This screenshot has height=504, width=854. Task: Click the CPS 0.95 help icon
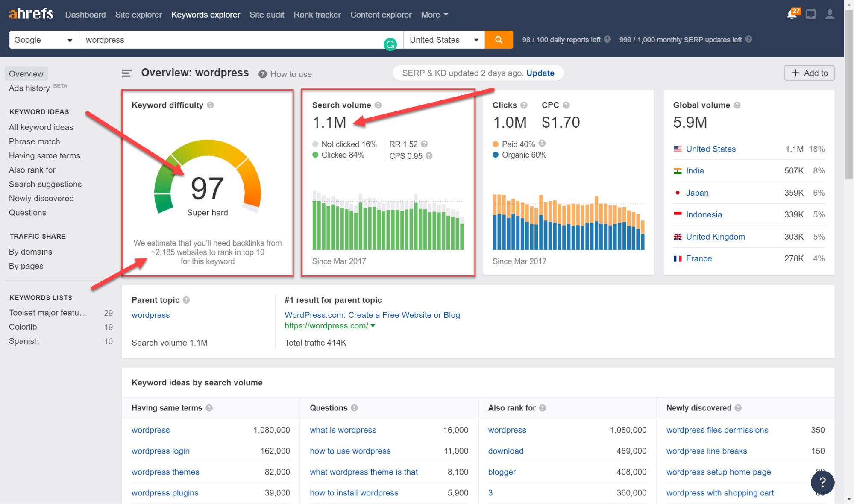pos(429,156)
